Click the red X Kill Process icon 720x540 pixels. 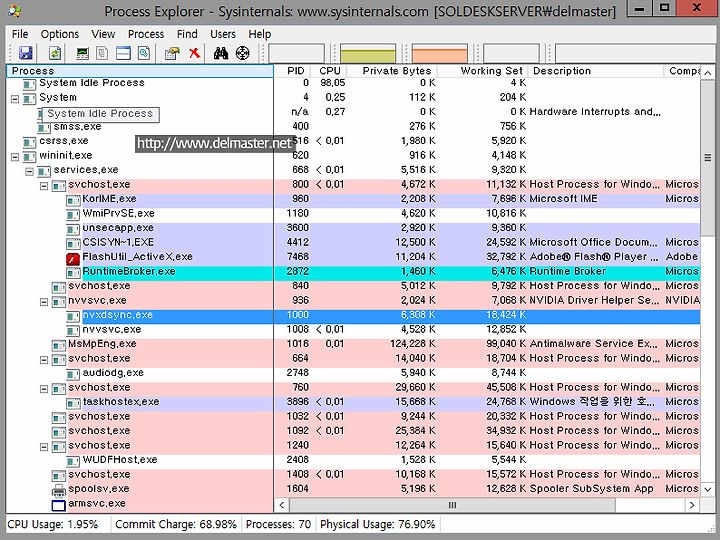[x=195, y=53]
